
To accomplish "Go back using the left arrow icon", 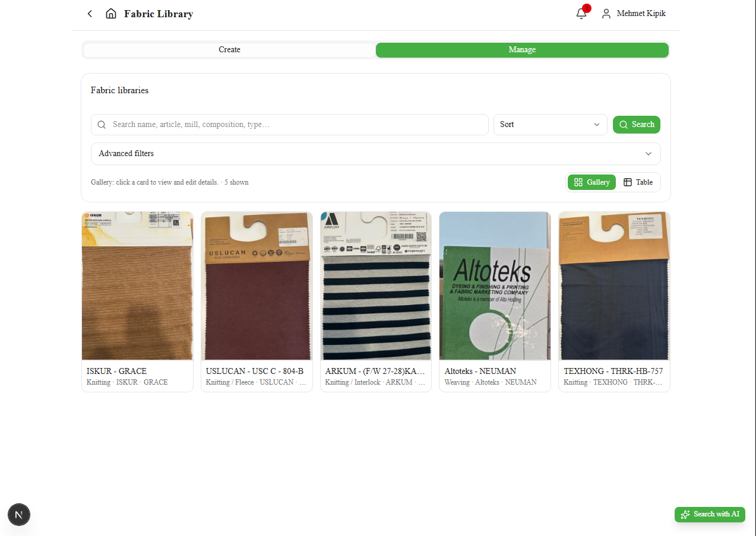I will [90, 14].
